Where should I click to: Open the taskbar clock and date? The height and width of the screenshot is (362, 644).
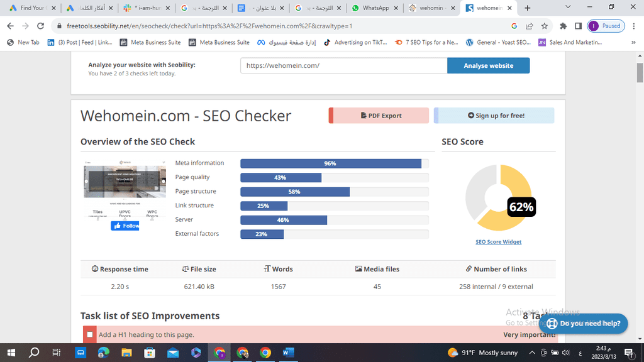point(604,353)
